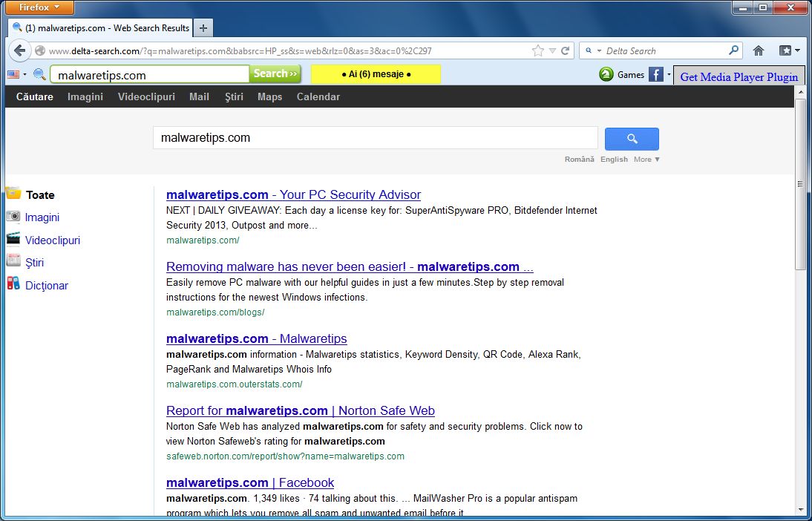Click the green Search button
This screenshot has width=812, height=521.
275,74
